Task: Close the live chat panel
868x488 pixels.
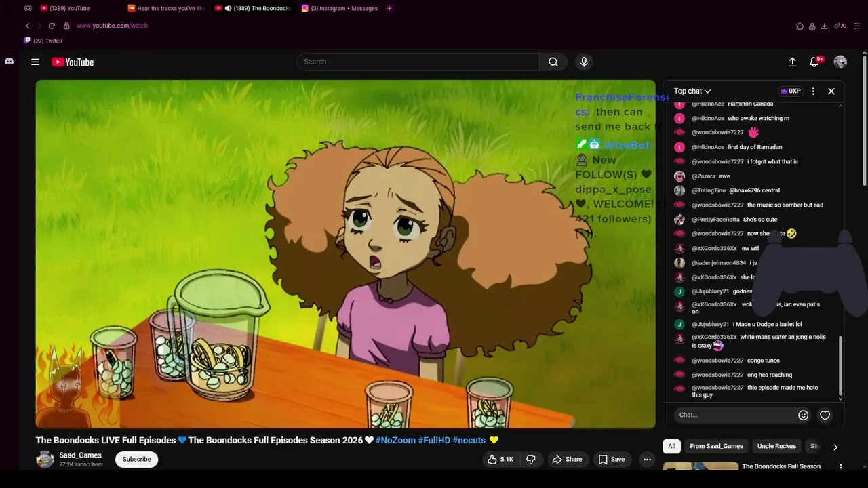Action: click(x=831, y=91)
